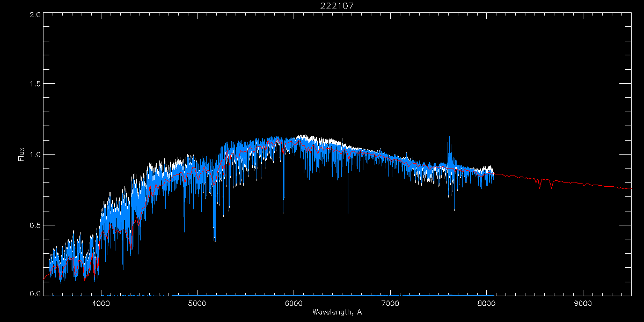Click the 9000 wavelength tick label
Image resolution: width=644 pixels, height=322 pixels.
pos(583,303)
